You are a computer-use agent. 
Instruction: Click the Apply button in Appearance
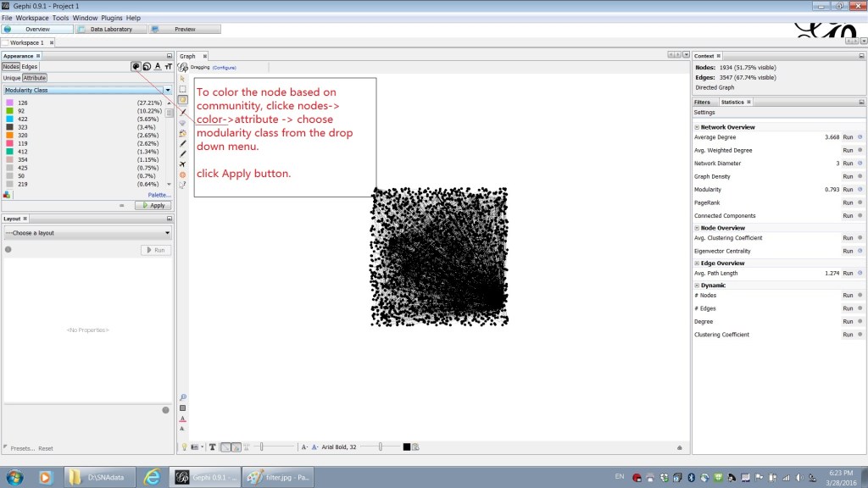coord(153,205)
